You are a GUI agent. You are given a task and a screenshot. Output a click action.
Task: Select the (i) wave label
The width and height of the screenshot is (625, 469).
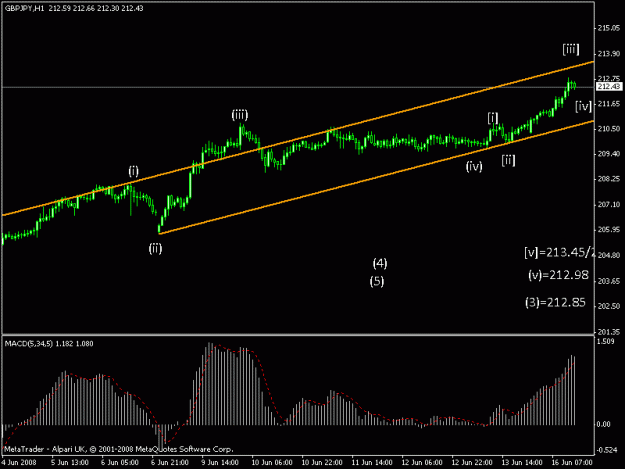[x=134, y=171]
